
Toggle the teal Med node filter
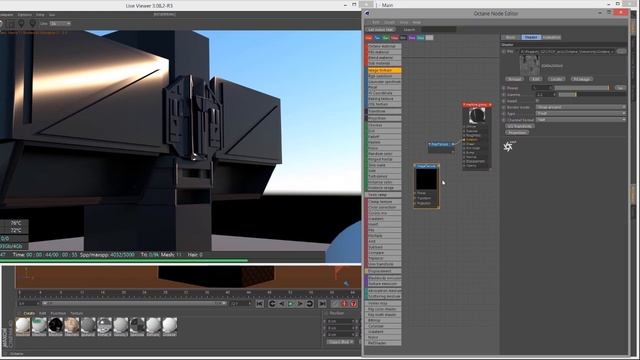420,38
